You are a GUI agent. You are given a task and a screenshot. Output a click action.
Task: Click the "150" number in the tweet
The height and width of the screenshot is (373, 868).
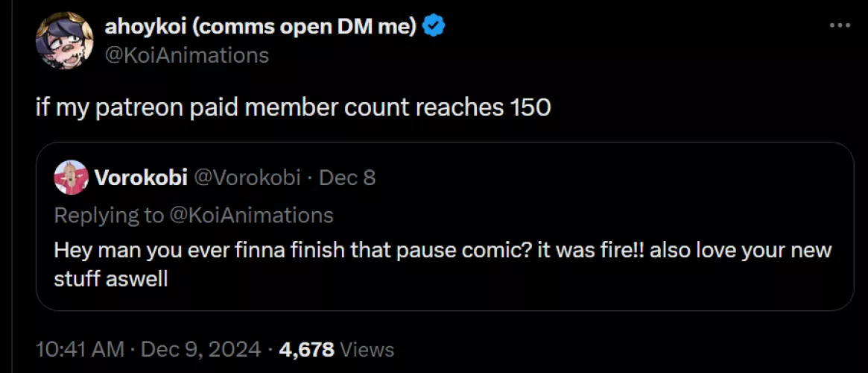click(530, 107)
